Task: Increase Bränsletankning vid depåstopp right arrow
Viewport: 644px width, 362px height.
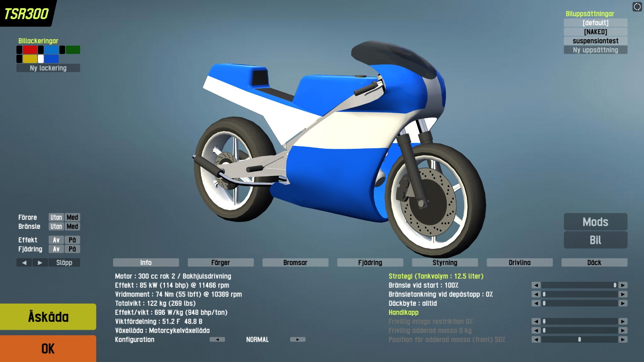Action: (623, 294)
